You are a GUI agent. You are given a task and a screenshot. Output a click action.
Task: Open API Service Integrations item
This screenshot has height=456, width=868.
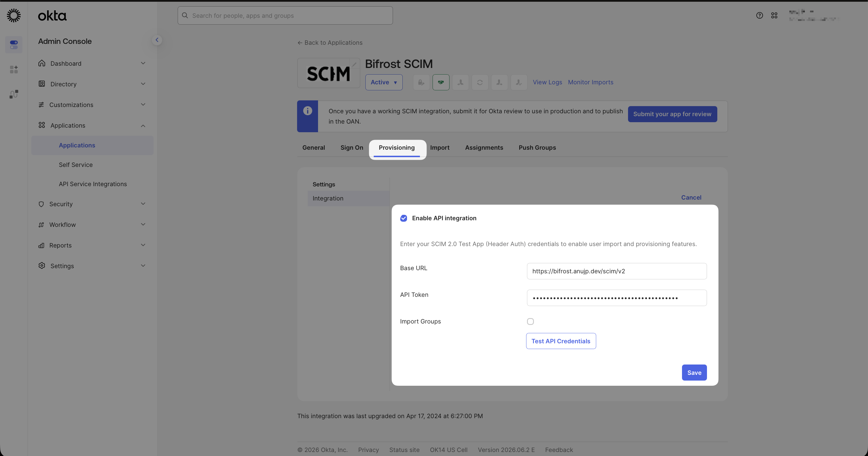coord(93,184)
